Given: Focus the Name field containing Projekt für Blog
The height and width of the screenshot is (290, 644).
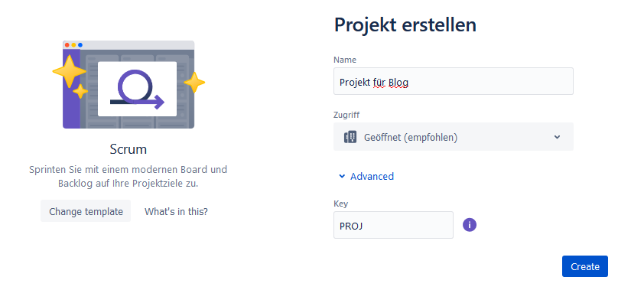Looking at the screenshot, I should click(454, 81).
